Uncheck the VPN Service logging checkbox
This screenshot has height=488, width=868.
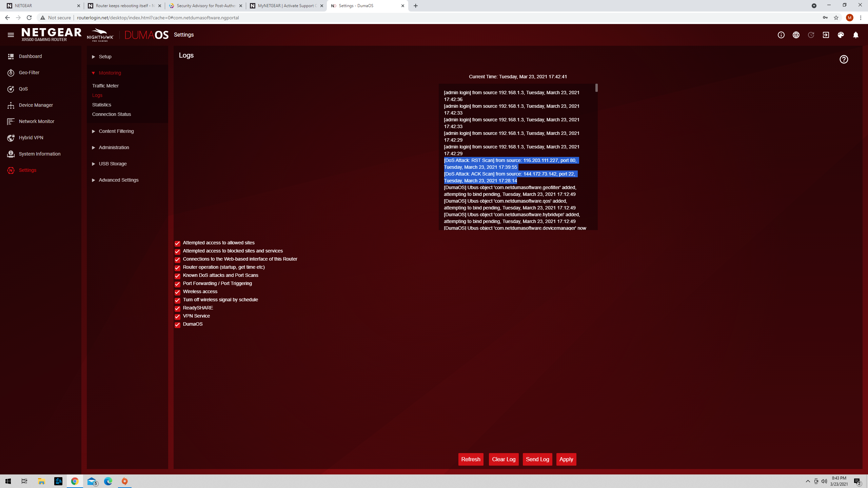coord(177,317)
